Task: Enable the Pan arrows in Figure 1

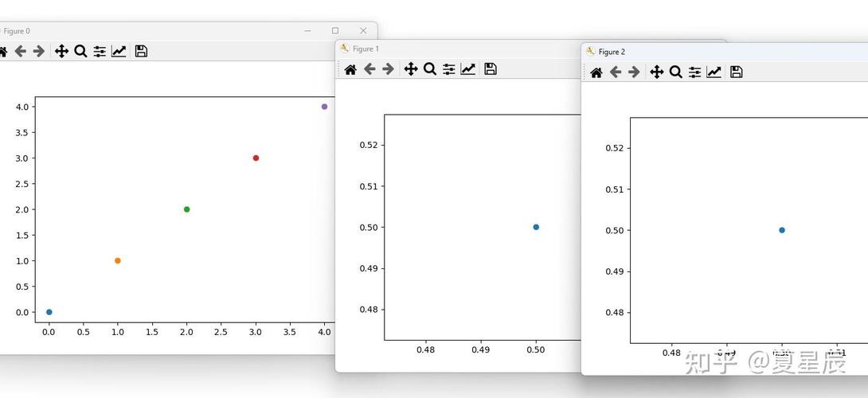Action: point(411,69)
